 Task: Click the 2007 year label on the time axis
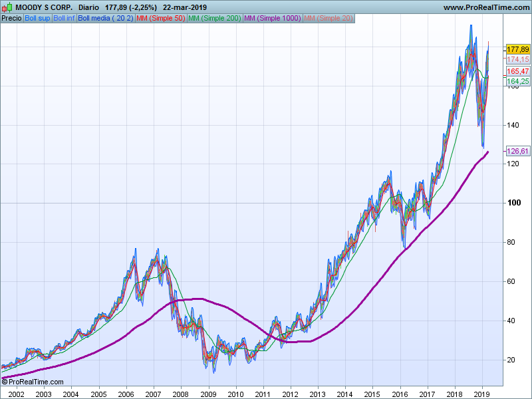[153, 394]
